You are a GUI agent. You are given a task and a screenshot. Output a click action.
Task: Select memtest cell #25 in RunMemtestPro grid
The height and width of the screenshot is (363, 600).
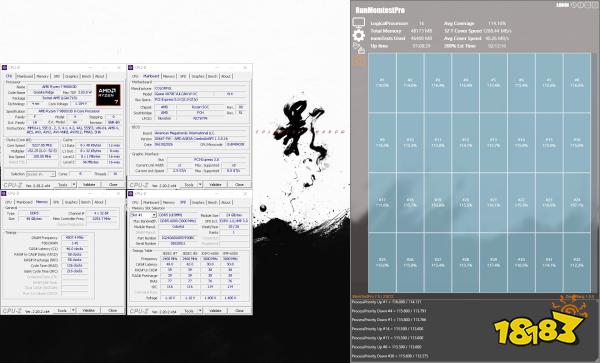[x=382, y=262]
